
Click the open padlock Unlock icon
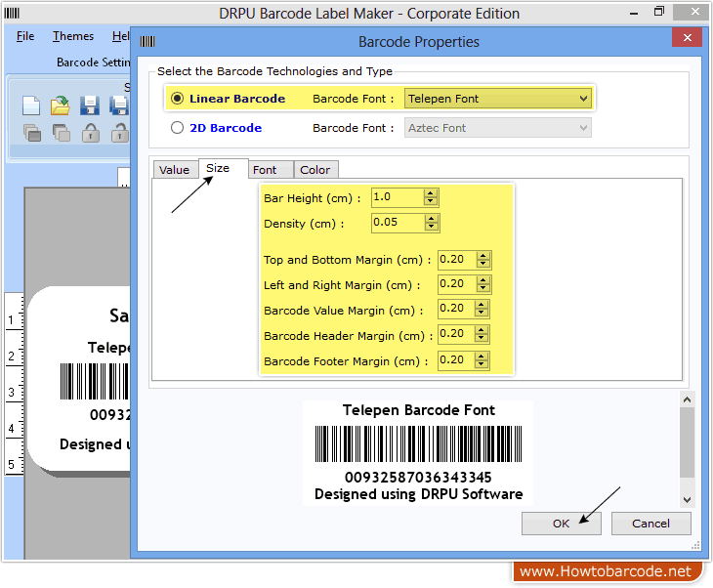coord(120,133)
